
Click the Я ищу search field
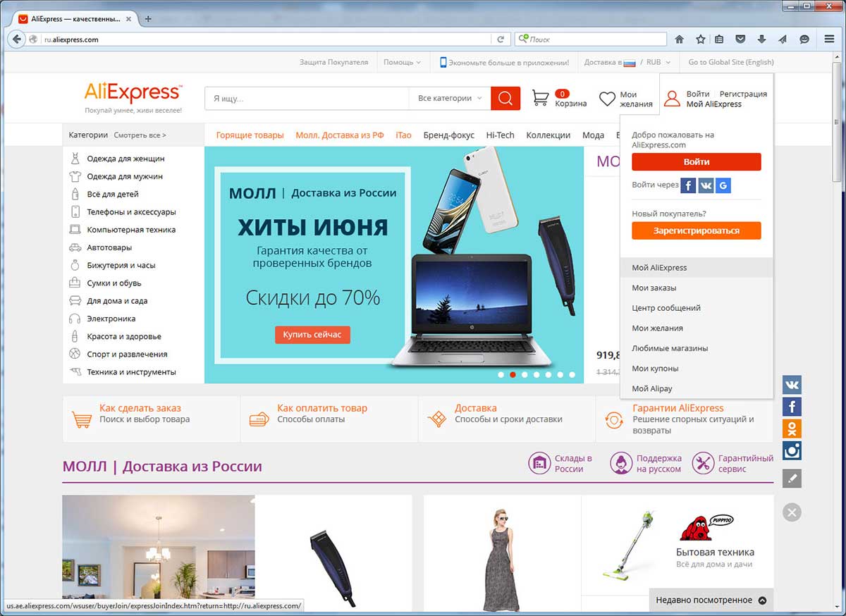tap(307, 98)
